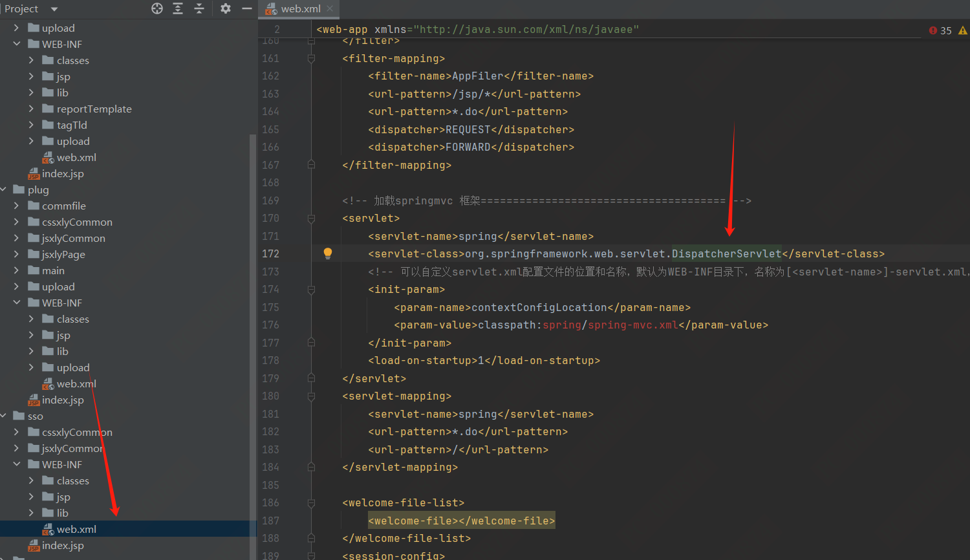Click the AppFiler filter name text
The height and width of the screenshot is (560, 970).
tap(478, 76)
